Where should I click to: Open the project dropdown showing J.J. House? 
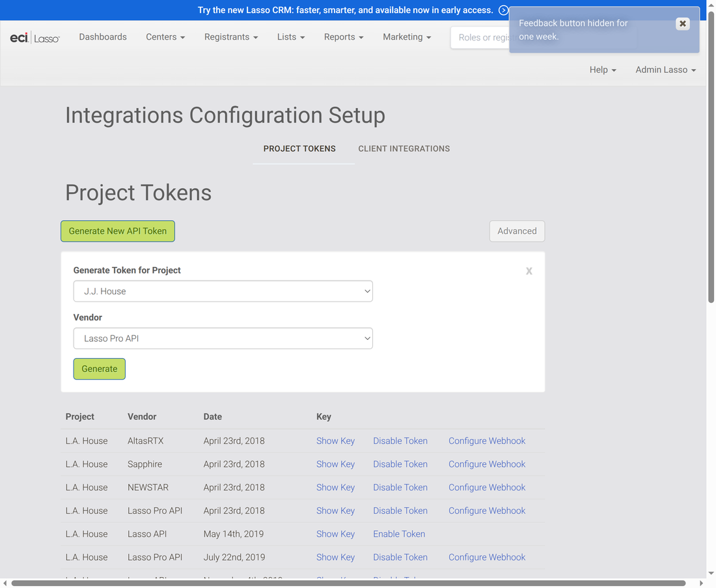223,292
